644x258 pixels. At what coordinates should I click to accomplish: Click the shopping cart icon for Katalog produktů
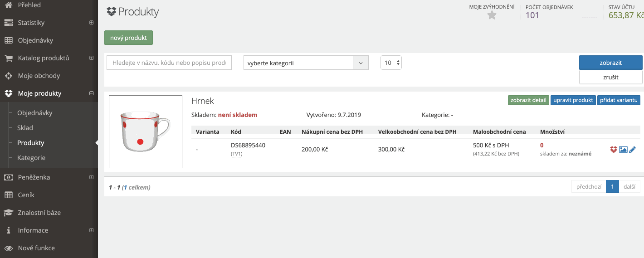(x=8, y=58)
